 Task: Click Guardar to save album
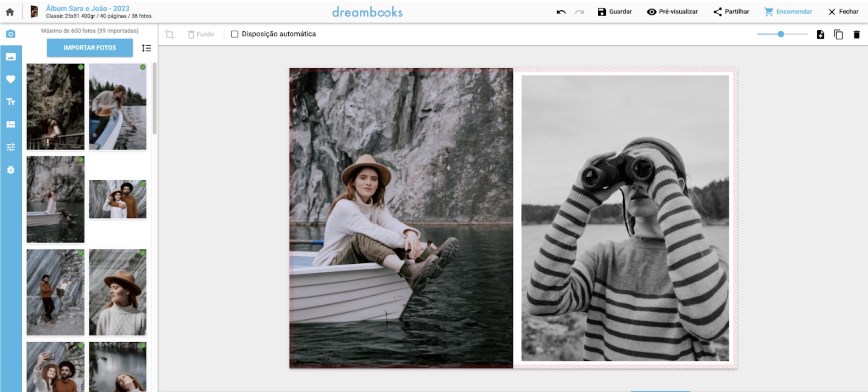pyautogui.click(x=614, y=12)
